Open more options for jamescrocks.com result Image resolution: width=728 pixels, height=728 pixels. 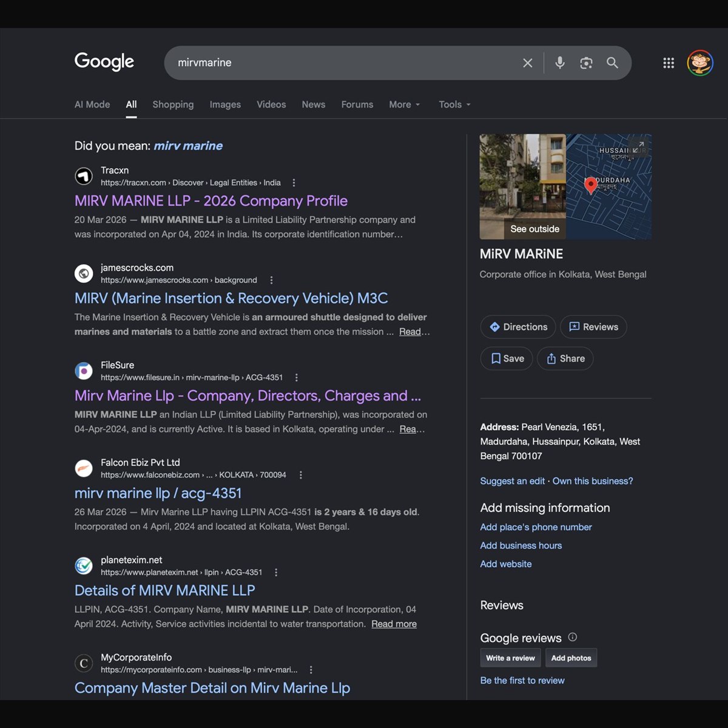coord(271,280)
